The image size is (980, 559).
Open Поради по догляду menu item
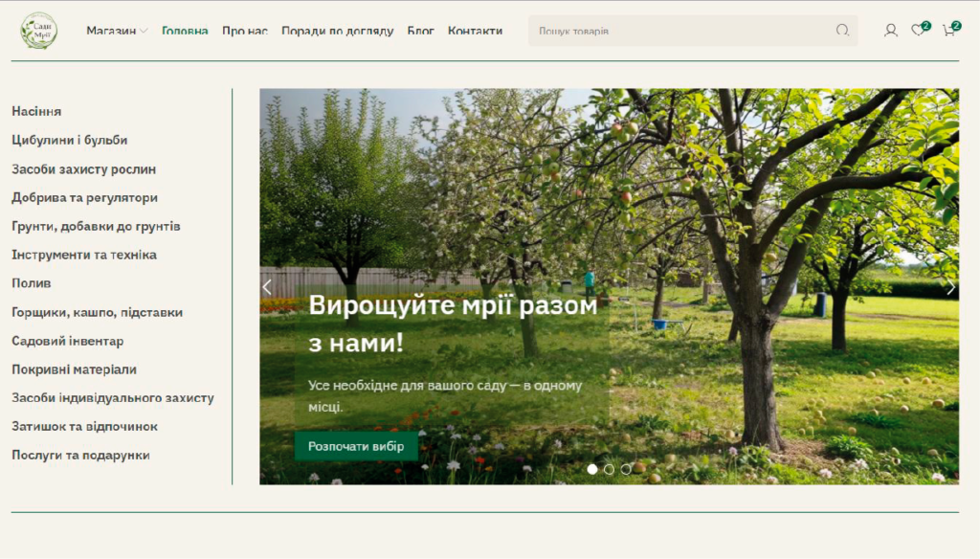click(x=337, y=31)
